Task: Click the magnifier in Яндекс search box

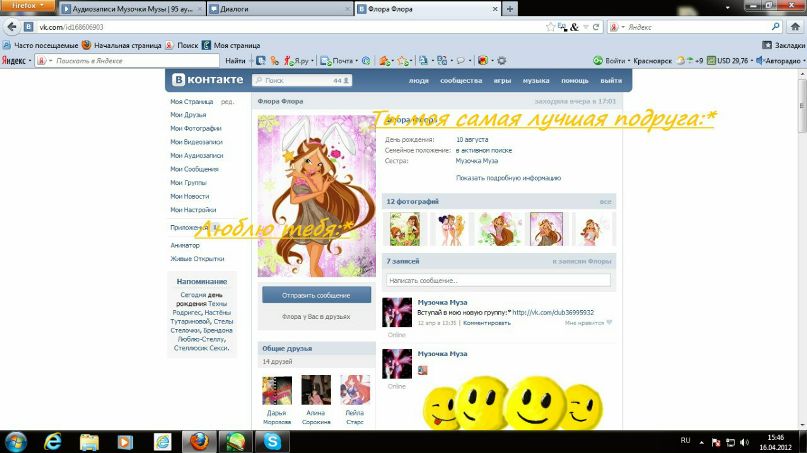Action: tap(776, 27)
